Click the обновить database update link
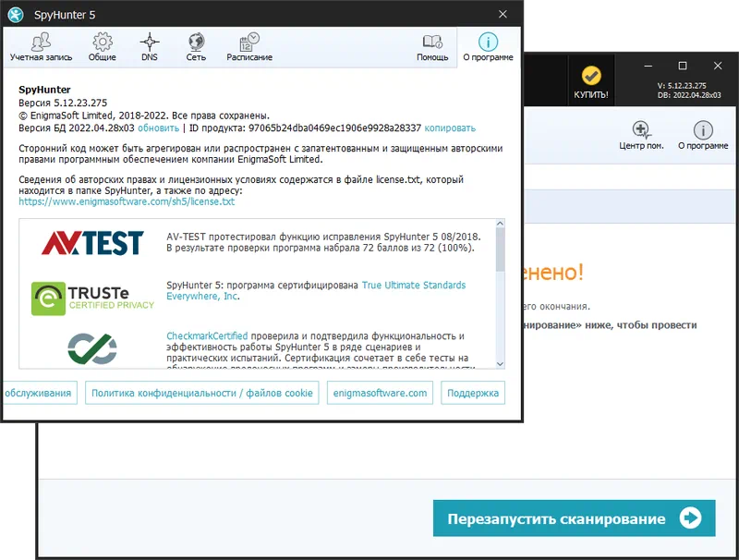This screenshot has height=560, width=739. click(158, 128)
